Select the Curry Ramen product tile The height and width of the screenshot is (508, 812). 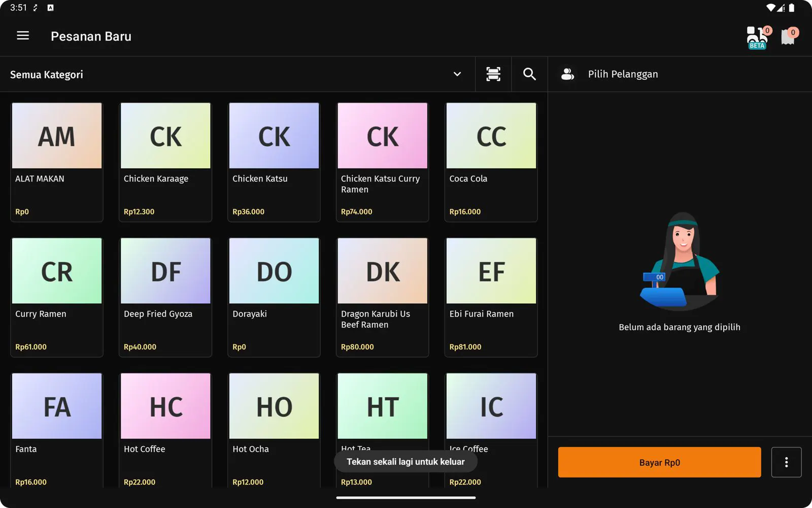tap(57, 297)
